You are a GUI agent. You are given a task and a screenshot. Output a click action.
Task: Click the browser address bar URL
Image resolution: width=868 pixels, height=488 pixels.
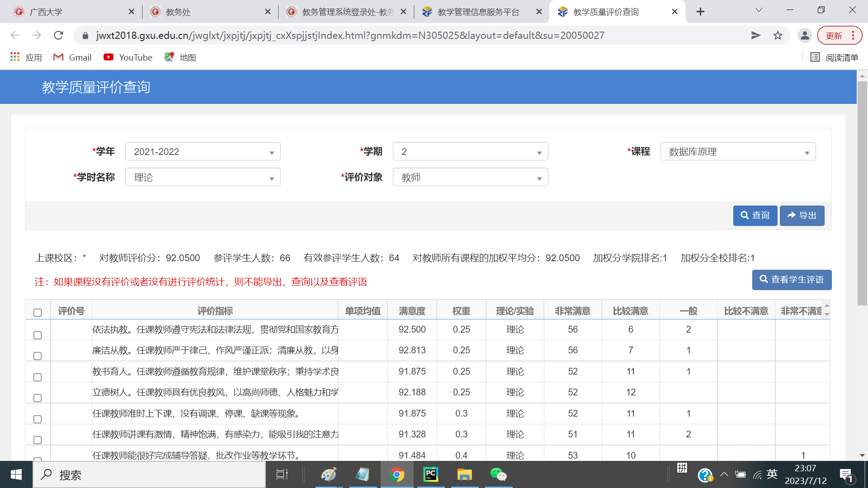pos(350,35)
